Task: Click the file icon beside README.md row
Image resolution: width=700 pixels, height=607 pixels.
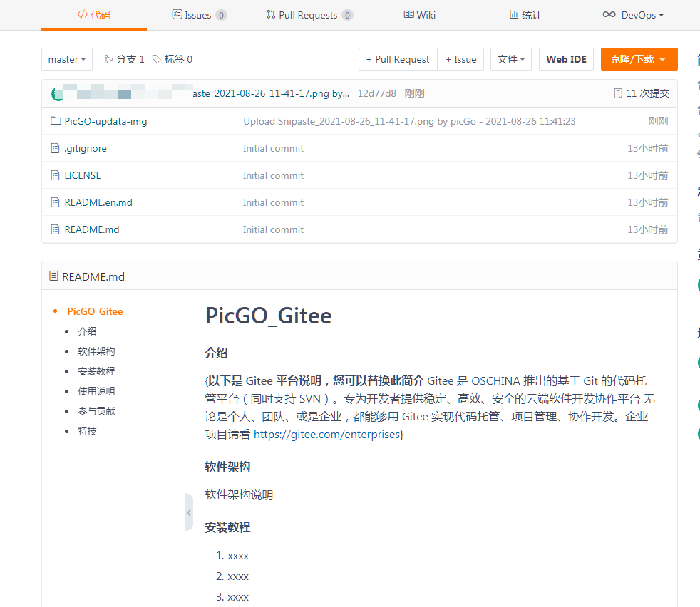Action: pos(56,230)
